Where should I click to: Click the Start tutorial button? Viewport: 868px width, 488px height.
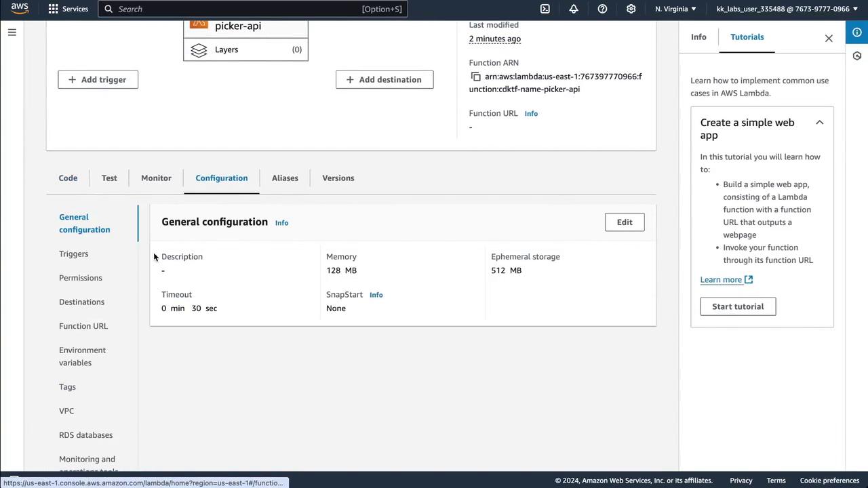pos(738,306)
